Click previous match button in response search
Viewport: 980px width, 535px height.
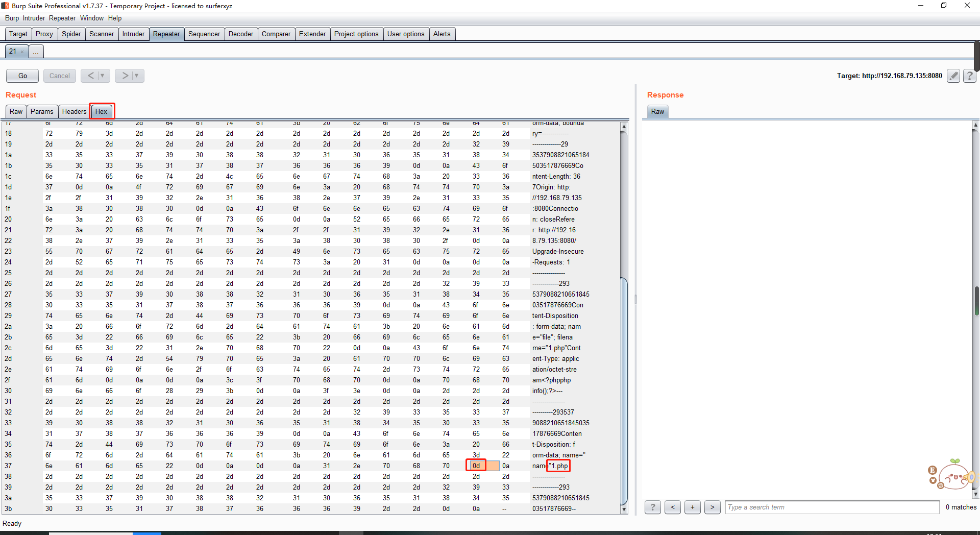click(673, 507)
